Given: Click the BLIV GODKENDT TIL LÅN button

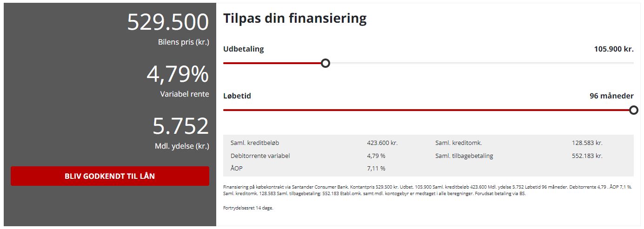Looking at the screenshot, I should (110, 176).
